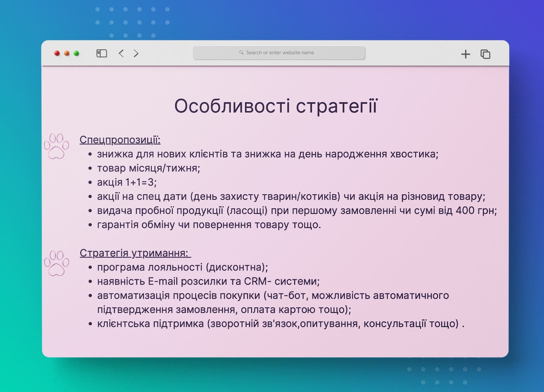Open the browser sidebar panel
Screen dimensions: 544x392
101,53
